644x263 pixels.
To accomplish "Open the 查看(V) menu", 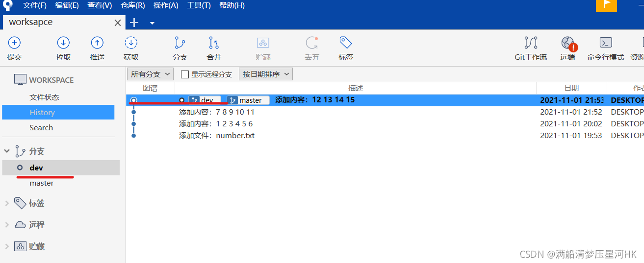I will click(100, 5).
